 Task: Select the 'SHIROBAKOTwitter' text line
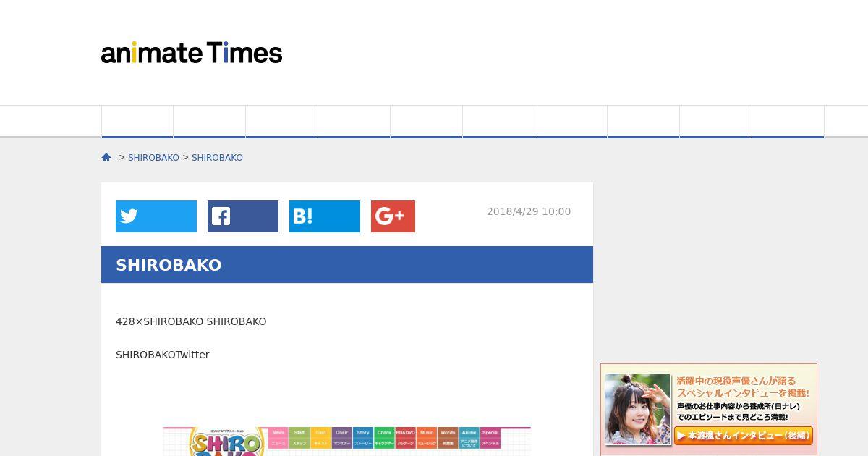163,355
